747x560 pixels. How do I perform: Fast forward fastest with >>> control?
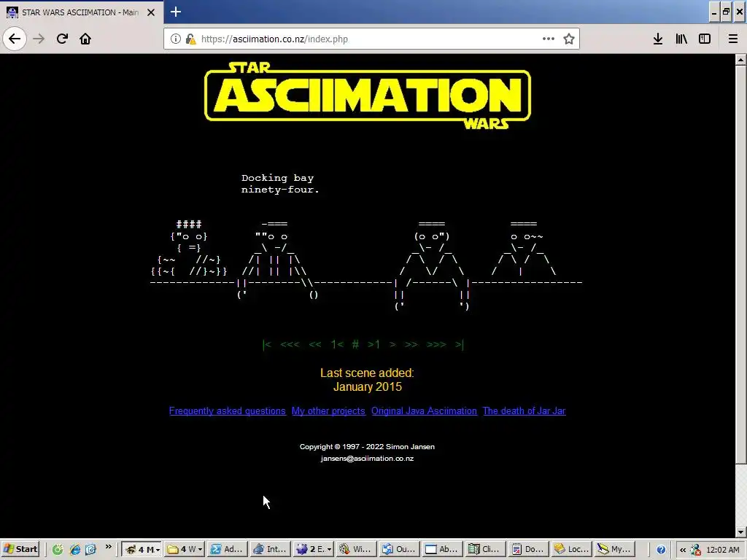436,344
